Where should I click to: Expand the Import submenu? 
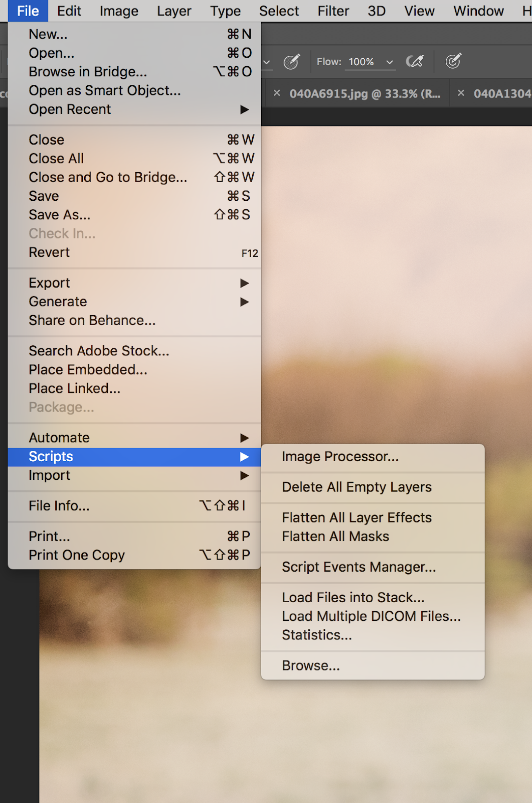134,475
